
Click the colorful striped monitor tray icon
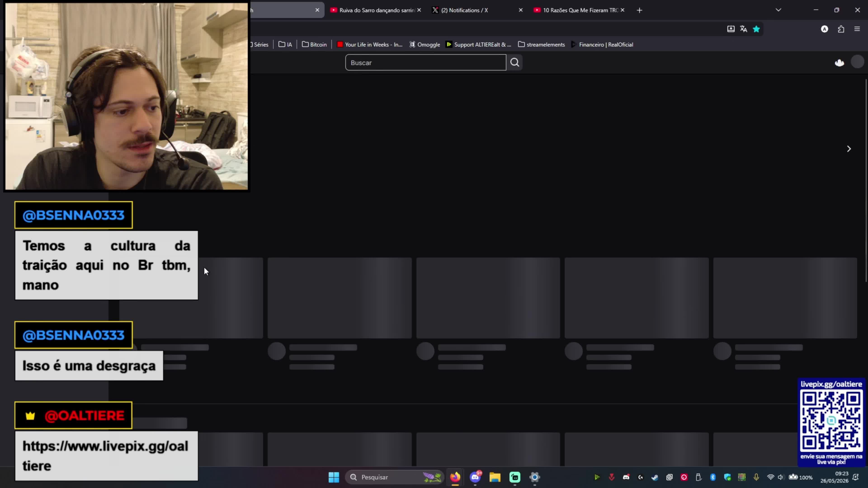[x=742, y=477]
